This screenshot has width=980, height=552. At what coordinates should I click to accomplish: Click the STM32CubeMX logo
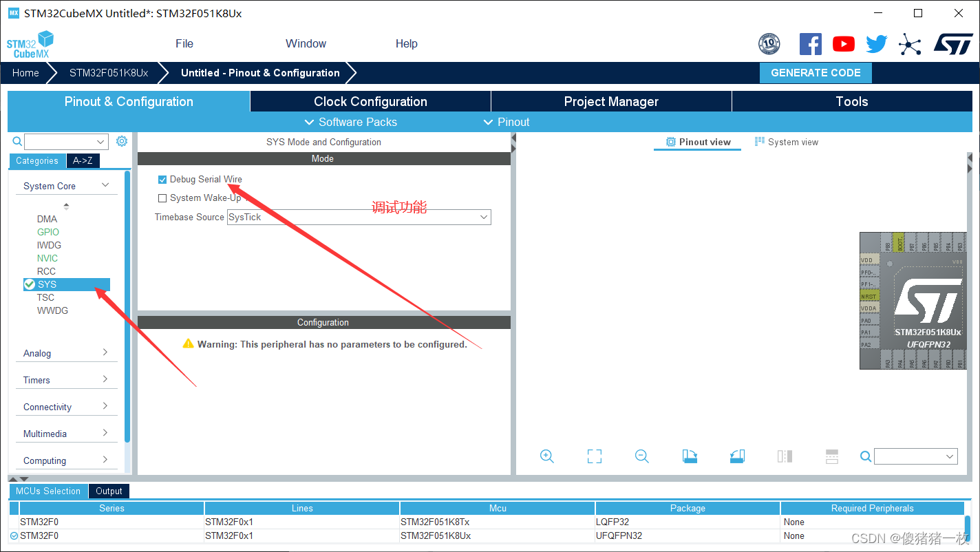point(30,44)
